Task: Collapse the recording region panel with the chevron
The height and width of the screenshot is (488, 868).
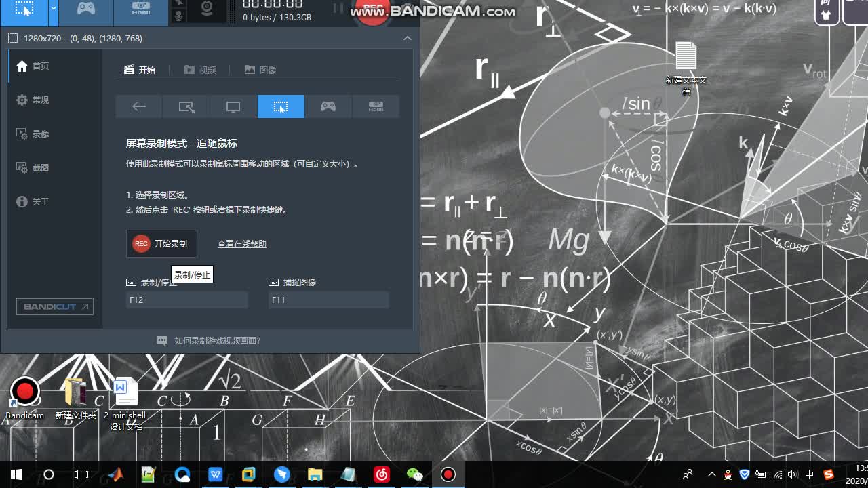Action: point(408,39)
